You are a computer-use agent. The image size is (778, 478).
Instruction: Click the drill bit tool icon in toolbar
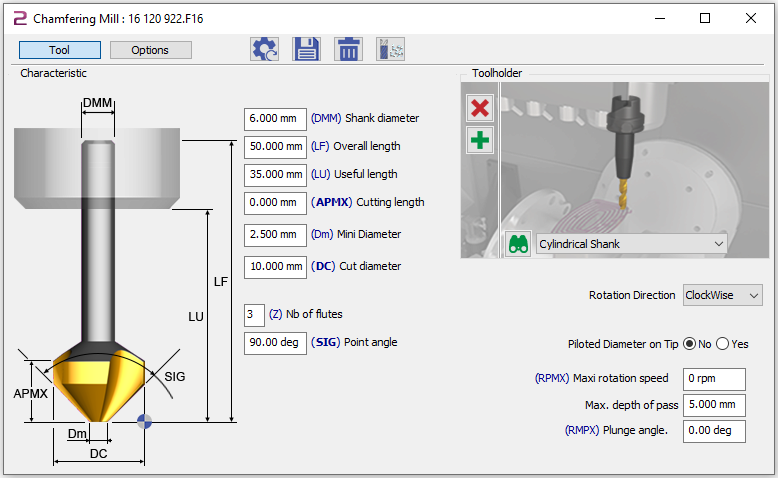[x=390, y=50]
